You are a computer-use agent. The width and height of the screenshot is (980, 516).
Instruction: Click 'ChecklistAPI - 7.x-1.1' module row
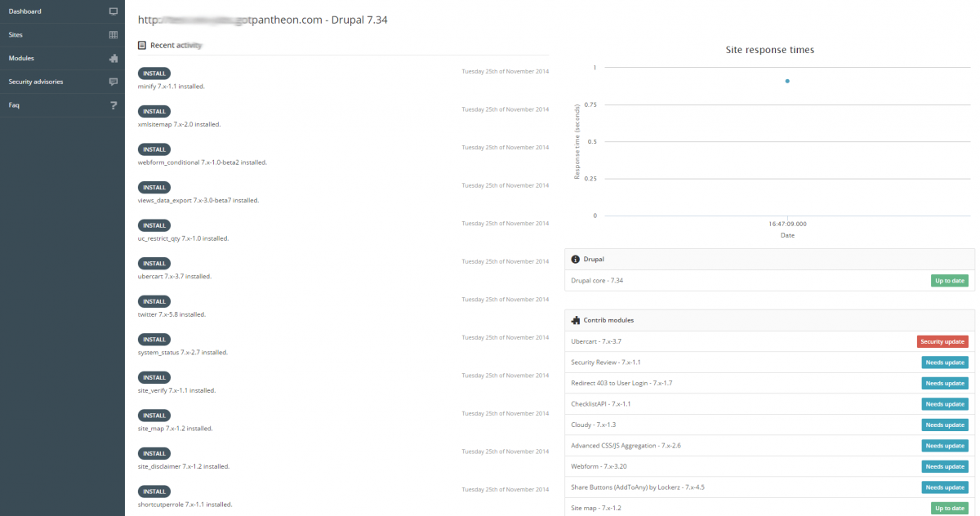[x=769, y=404]
